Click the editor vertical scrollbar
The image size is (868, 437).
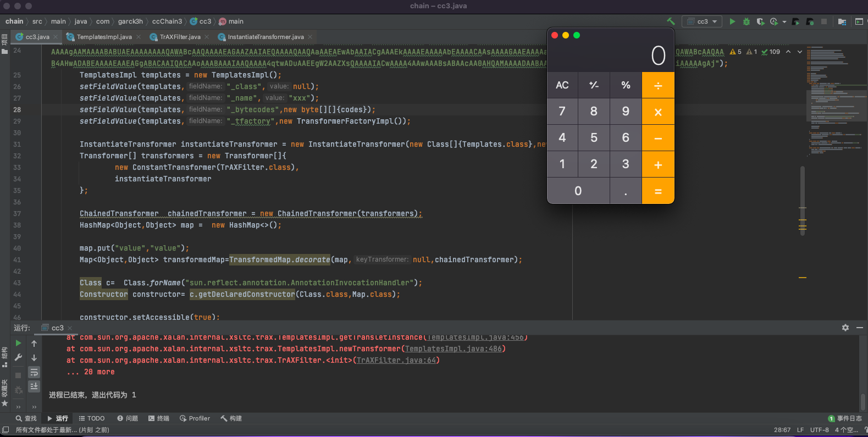(x=803, y=201)
